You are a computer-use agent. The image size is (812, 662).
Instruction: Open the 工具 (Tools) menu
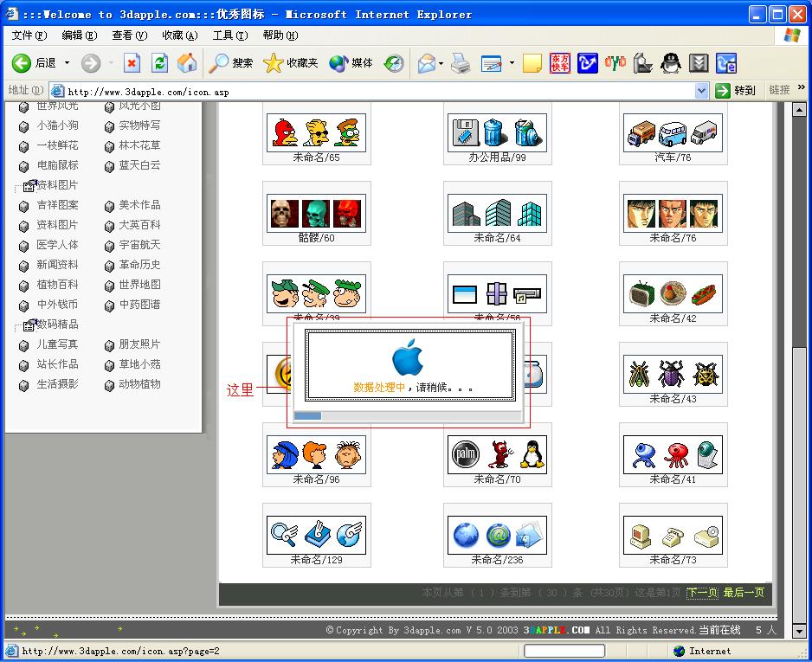[x=229, y=35]
